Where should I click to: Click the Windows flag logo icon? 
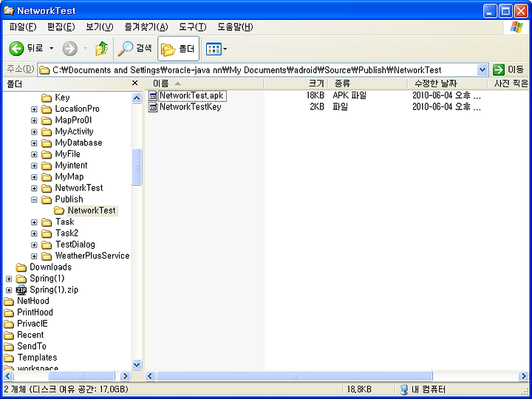point(516,27)
